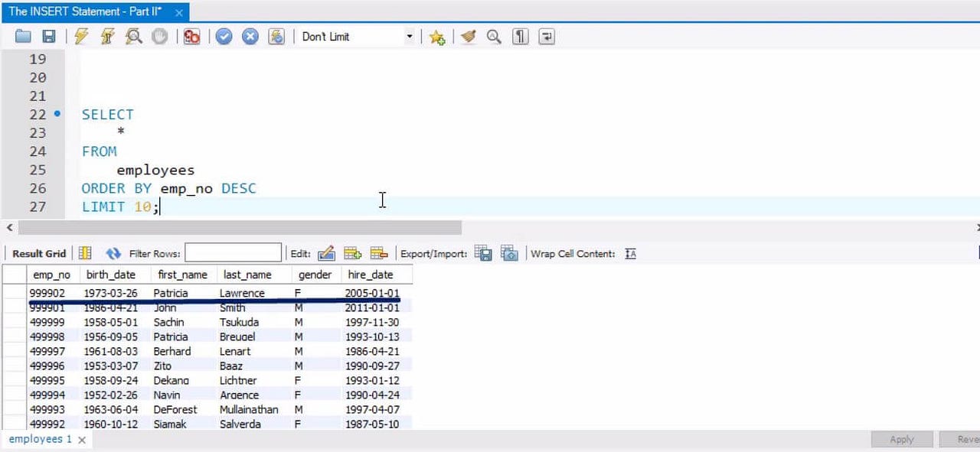The image size is (980, 452).
Task: Toggle Wrap Cell Content in result grid
Action: click(x=630, y=252)
